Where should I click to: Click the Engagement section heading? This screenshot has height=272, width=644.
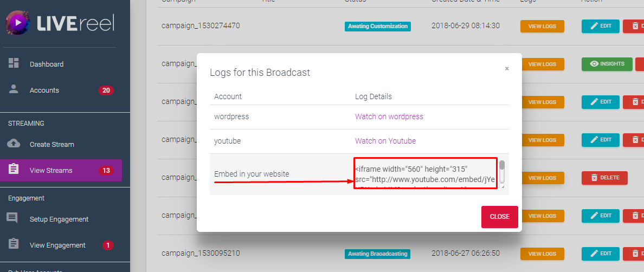[26, 198]
